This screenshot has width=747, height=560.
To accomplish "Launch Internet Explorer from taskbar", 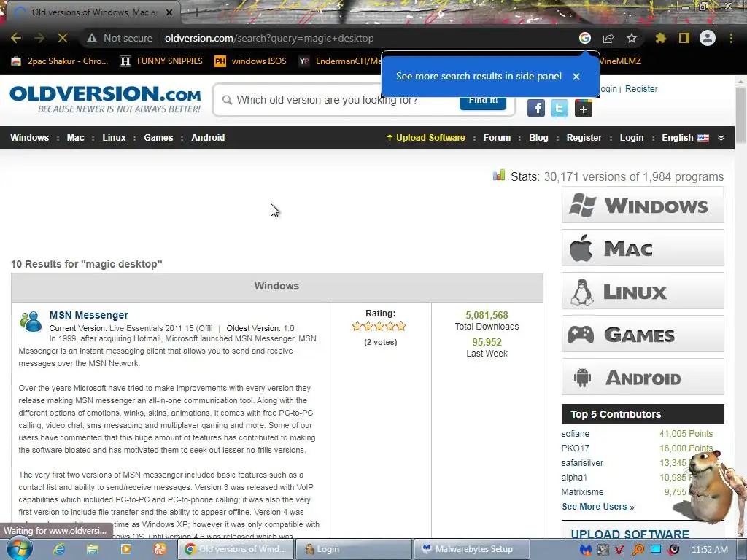I will [59, 549].
